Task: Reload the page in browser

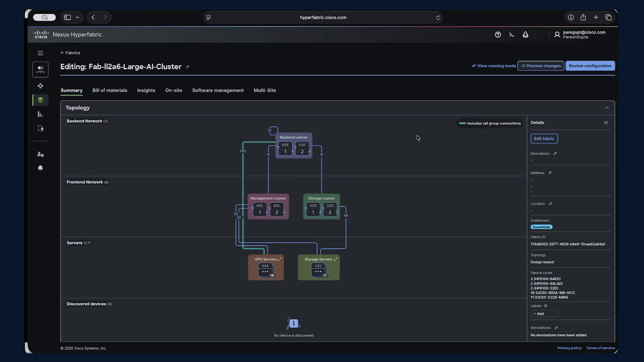Action: coord(438,17)
